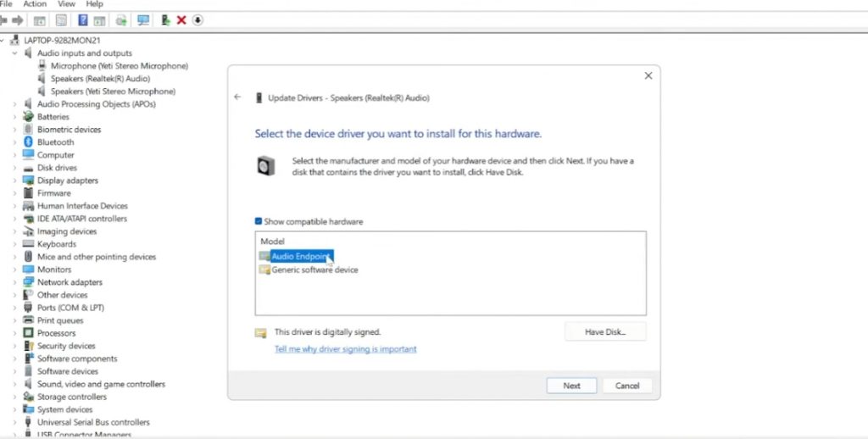Select the Storage controllers category

point(71,397)
